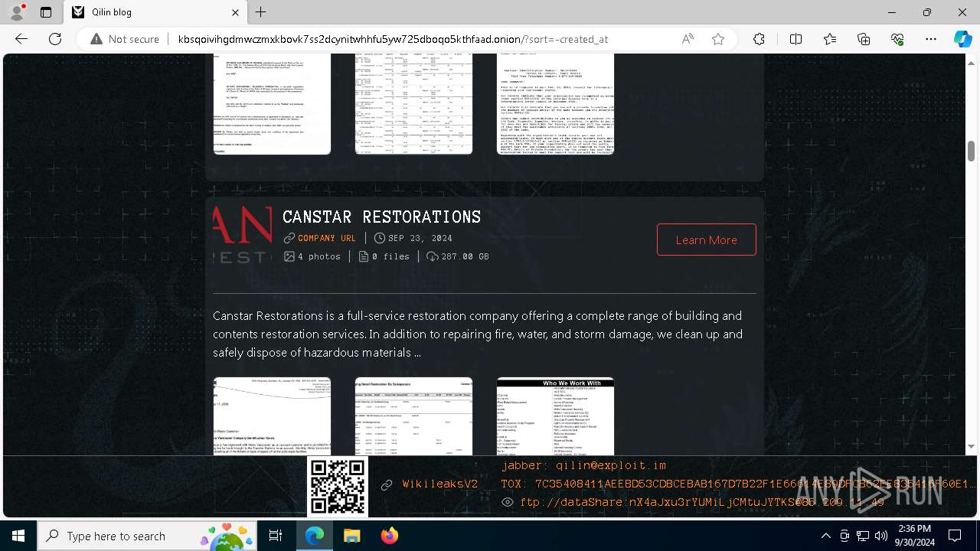Click the taskbar search box
This screenshot has height=551, width=980.
[x=147, y=536]
